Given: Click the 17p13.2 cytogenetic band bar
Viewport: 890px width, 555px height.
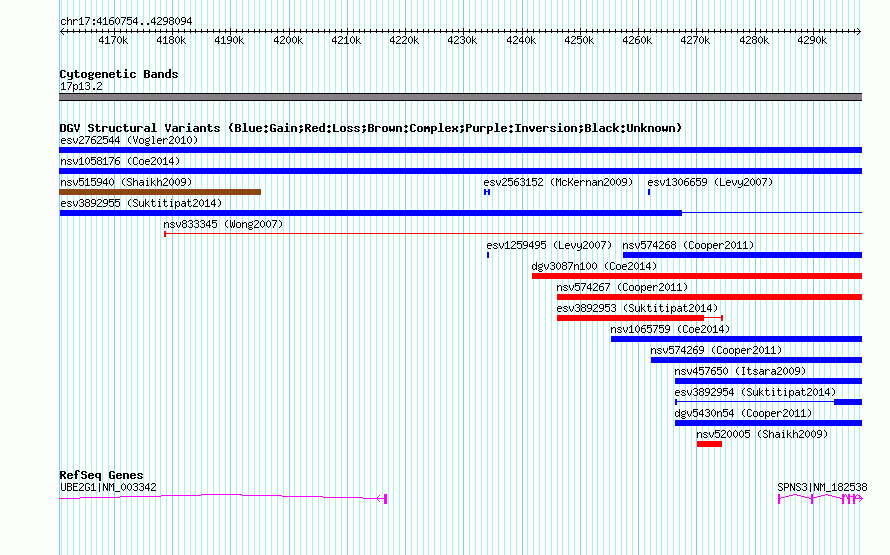Looking at the screenshot, I should [x=460, y=97].
